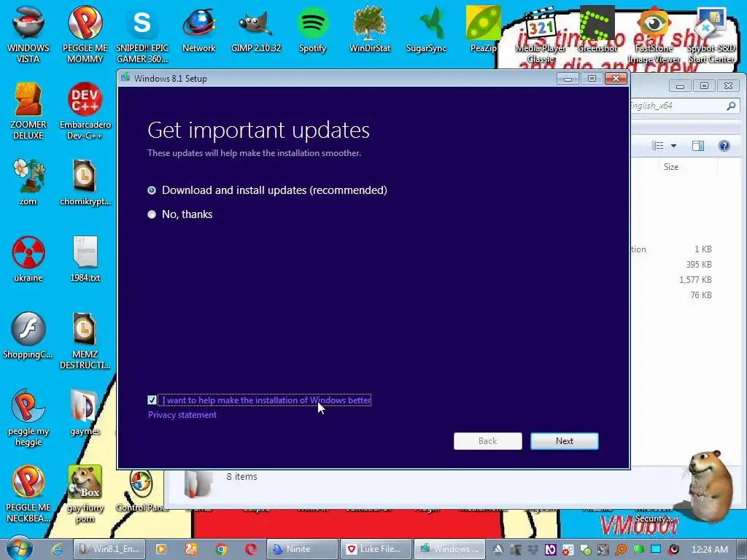Open SugarSync desktop icon

coord(426,29)
